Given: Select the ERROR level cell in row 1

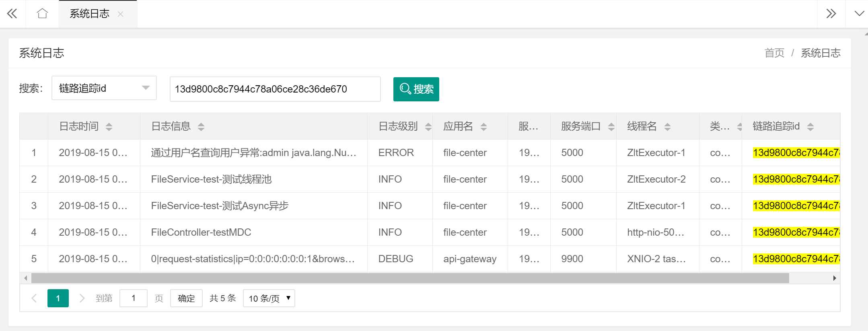Looking at the screenshot, I should (400, 153).
